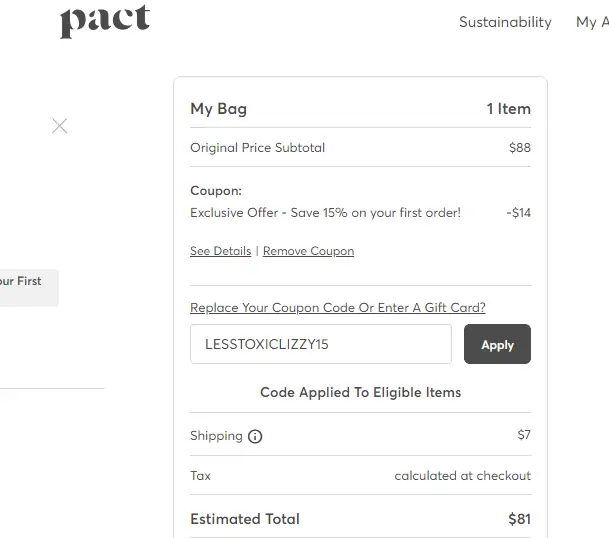Open the Sustainability menu item
609x538 pixels.
coord(505,22)
